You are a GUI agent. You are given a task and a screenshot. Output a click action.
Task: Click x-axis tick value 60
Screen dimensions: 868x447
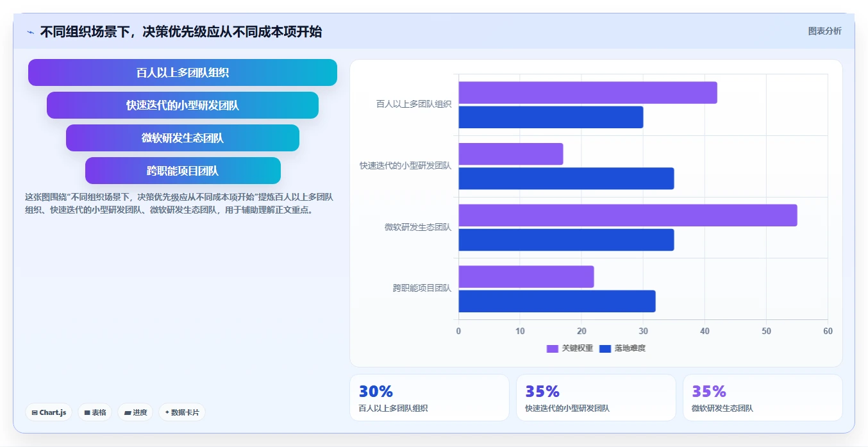click(x=828, y=331)
